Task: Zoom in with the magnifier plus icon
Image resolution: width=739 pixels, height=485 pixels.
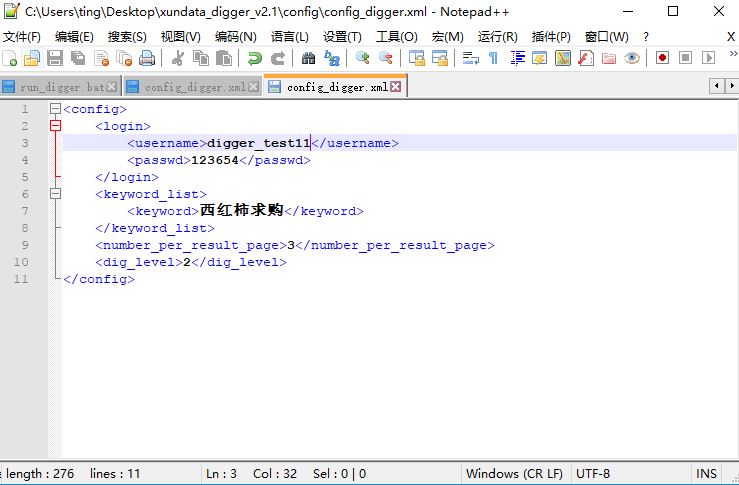Action: 362,58
